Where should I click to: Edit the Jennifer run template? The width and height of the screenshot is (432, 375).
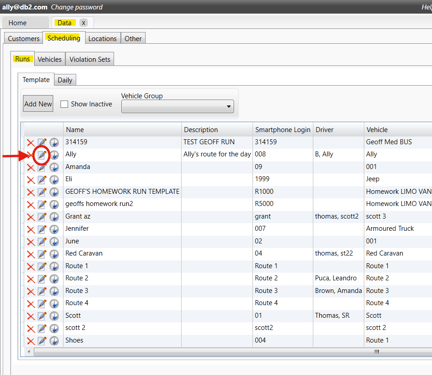42,229
